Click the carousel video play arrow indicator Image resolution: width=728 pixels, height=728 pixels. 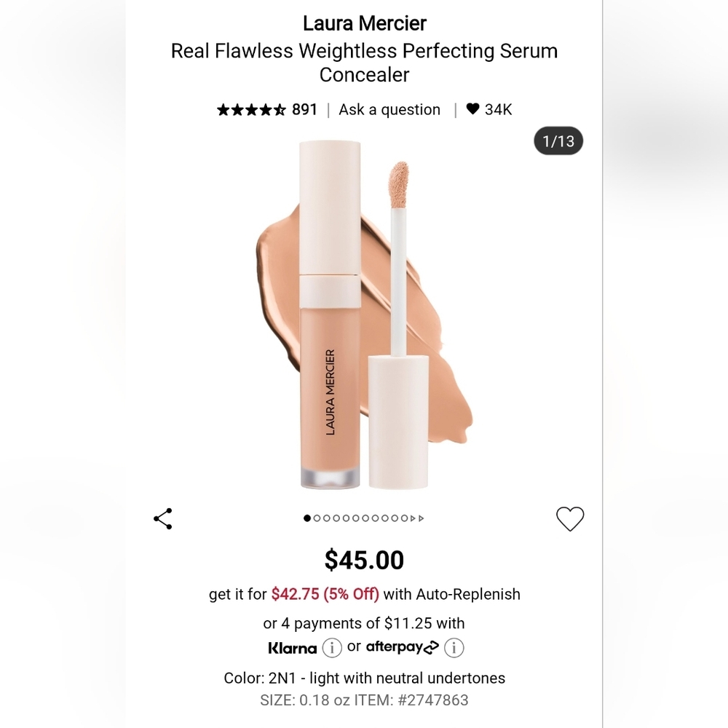point(413,518)
